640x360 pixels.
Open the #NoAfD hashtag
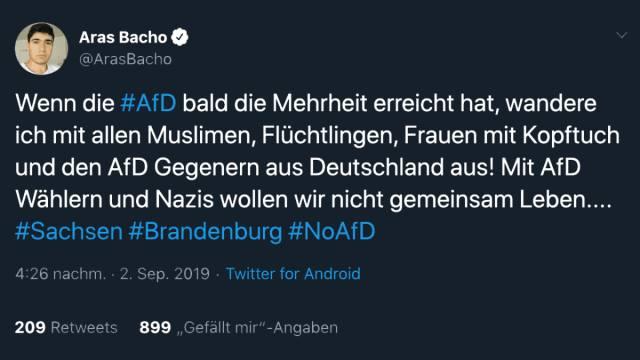[331, 231]
